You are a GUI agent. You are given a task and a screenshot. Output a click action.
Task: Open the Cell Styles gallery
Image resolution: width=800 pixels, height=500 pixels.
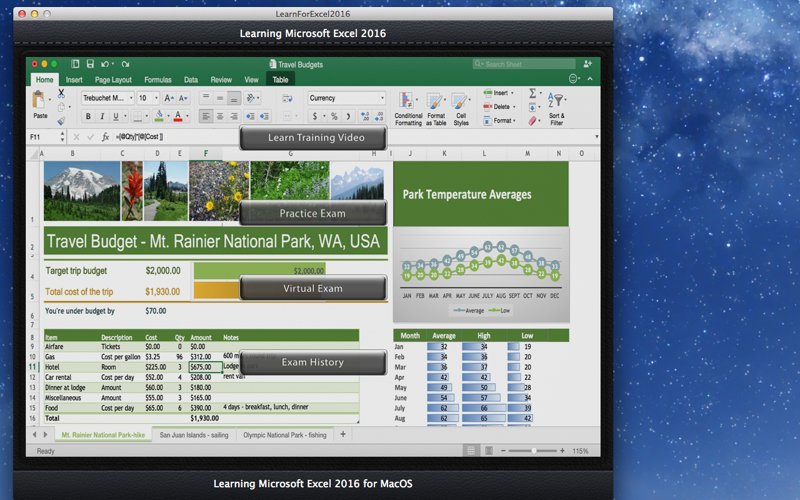click(x=461, y=109)
